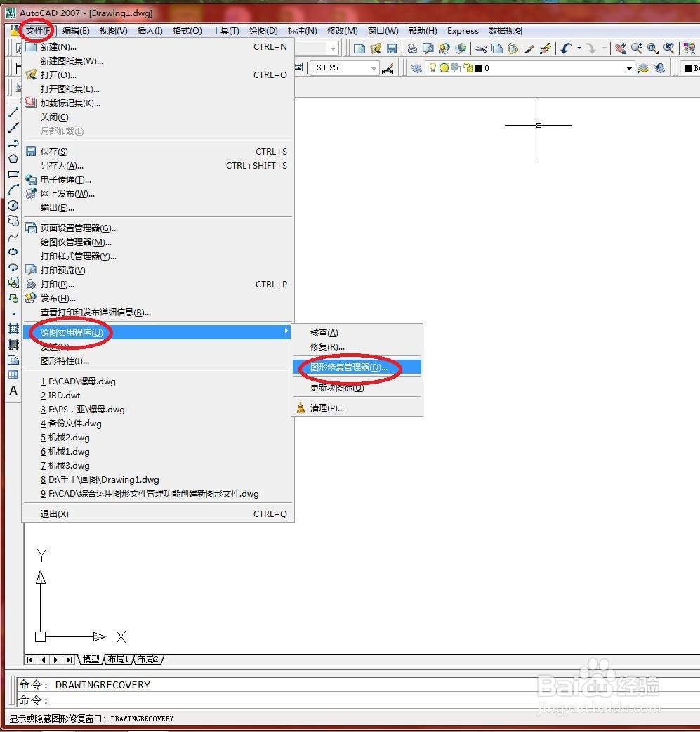Select the Polygon tool
700x732 pixels.
(x=13, y=159)
